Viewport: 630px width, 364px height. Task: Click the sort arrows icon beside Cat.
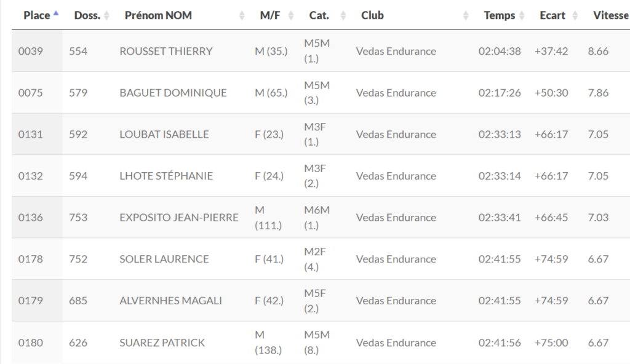[343, 15]
